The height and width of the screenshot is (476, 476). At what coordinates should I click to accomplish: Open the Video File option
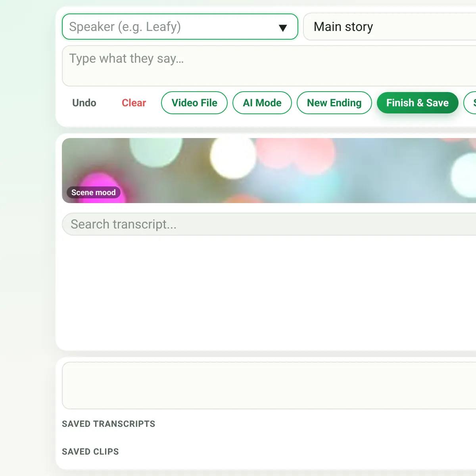tap(194, 103)
